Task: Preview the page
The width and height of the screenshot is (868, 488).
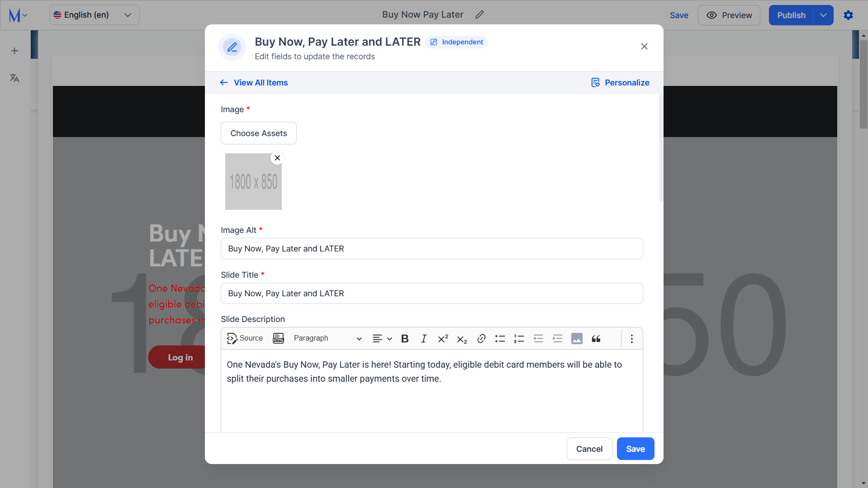Action: point(729,15)
